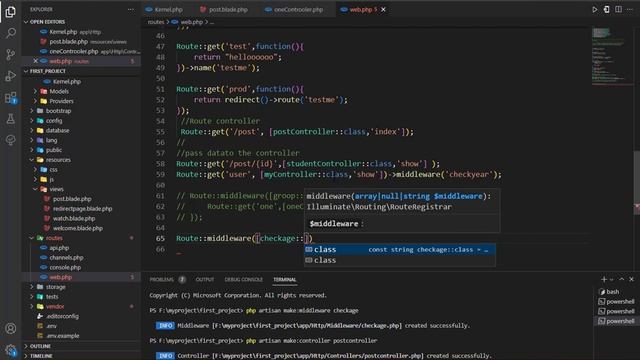This screenshot has height=360, width=640.
Task: Open the Testing flask view
Action: (11, 119)
